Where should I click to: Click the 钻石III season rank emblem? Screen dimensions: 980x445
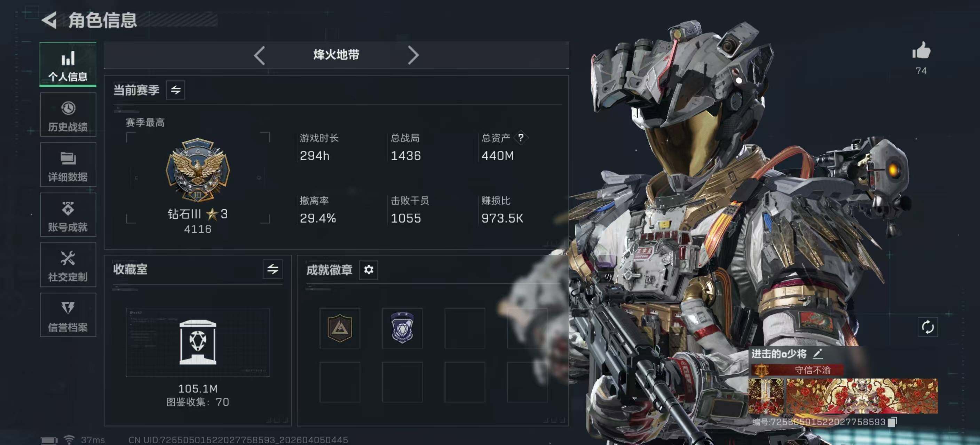click(198, 170)
